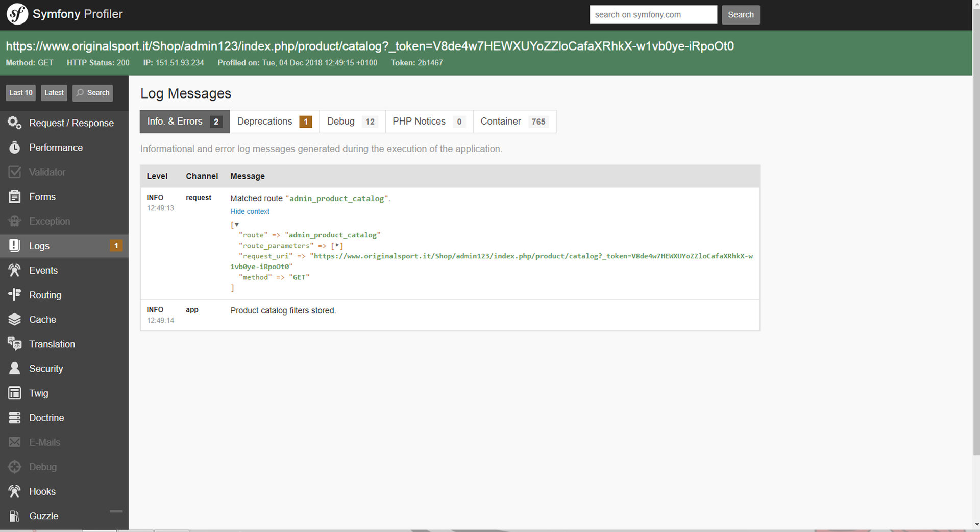Click the "admin_product_catalog" matched route text

click(x=337, y=199)
